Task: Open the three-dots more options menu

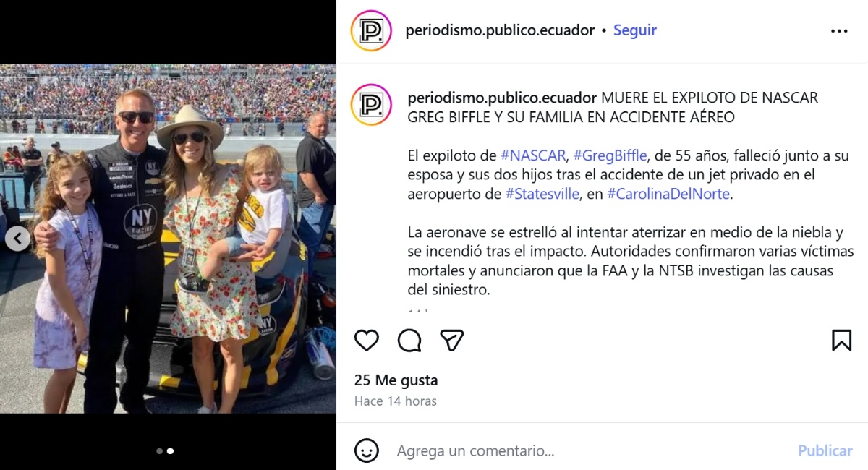Action: (x=839, y=31)
